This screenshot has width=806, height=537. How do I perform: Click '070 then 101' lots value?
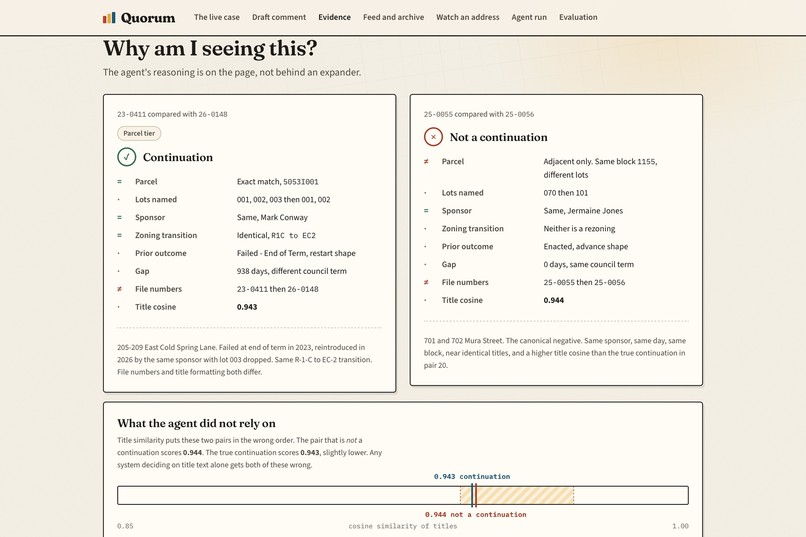tap(566, 193)
